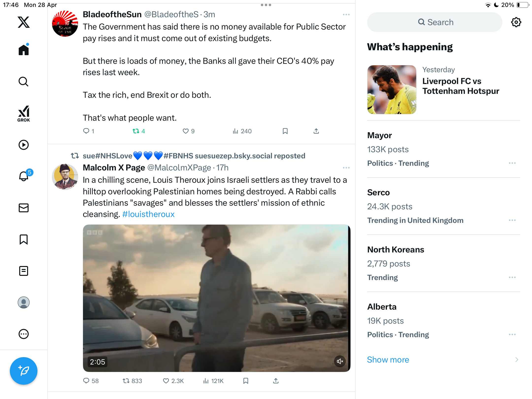
Task: Open more options for Serco trend
Action: (512, 220)
